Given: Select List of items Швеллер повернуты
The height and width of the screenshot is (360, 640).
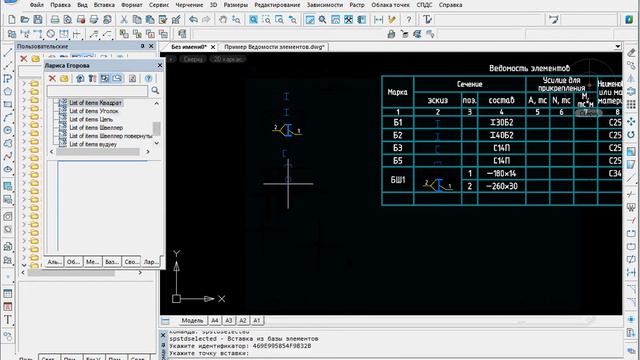Looking at the screenshot, I should tap(110, 136).
